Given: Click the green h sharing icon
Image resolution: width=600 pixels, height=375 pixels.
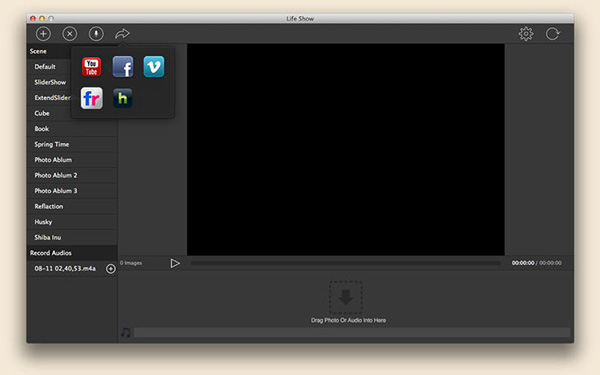Looking at the screenshot, I should point(123,98).
